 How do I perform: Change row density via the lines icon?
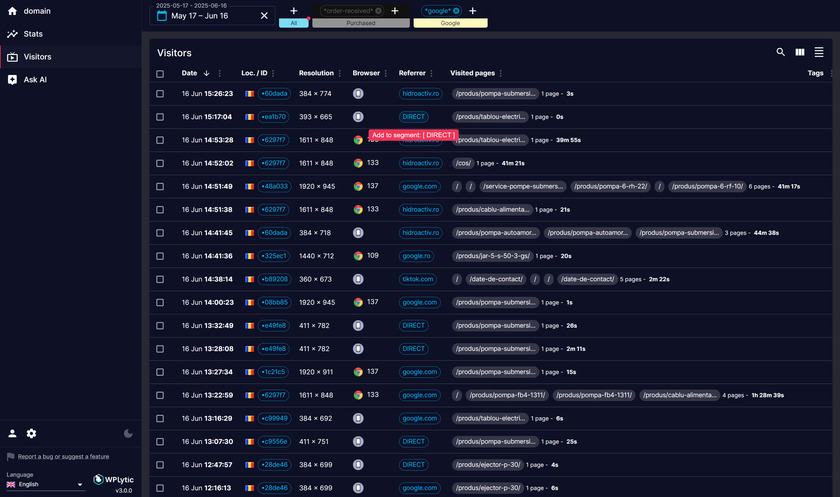point(819,52)
